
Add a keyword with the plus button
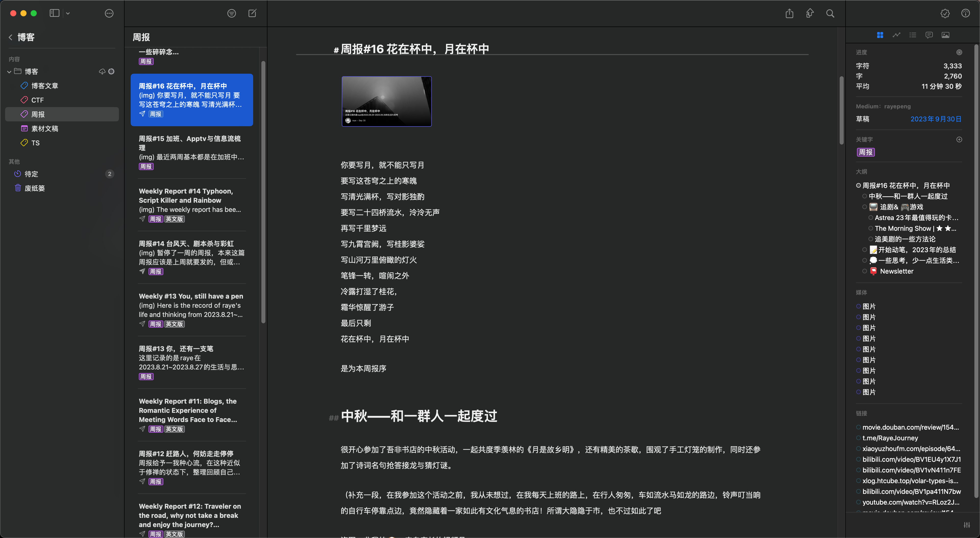point(959,139)
